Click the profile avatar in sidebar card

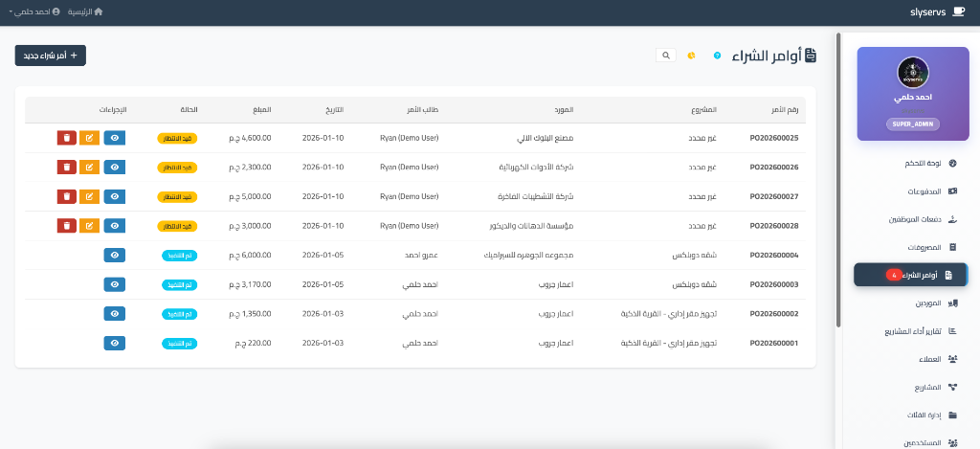point(913,72)
